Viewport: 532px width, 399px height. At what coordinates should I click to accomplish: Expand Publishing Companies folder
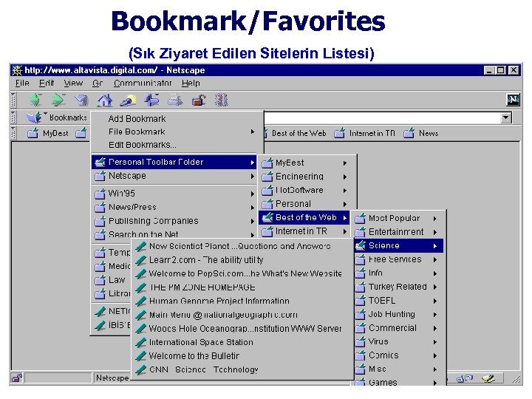[x=174, y=221]
